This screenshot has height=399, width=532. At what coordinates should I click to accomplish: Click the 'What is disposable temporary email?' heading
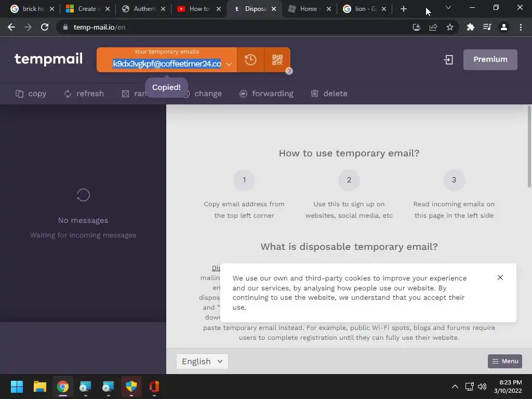(x=349, y=247)
